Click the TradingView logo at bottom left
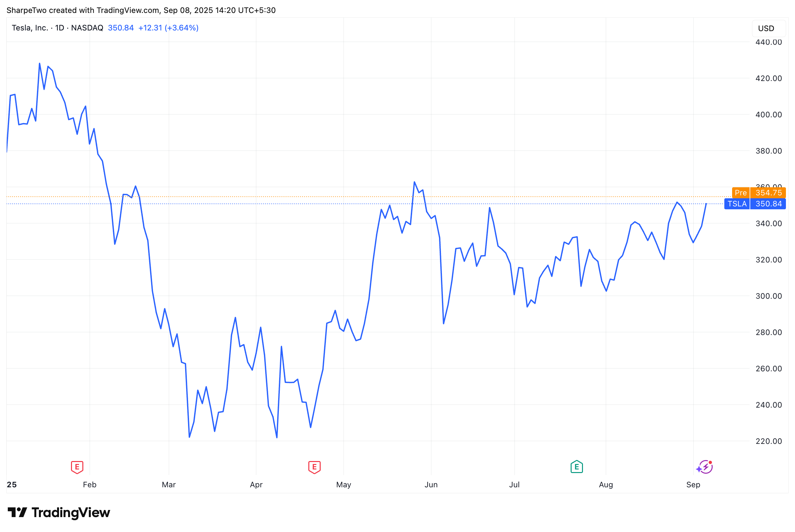 (59, 512)
